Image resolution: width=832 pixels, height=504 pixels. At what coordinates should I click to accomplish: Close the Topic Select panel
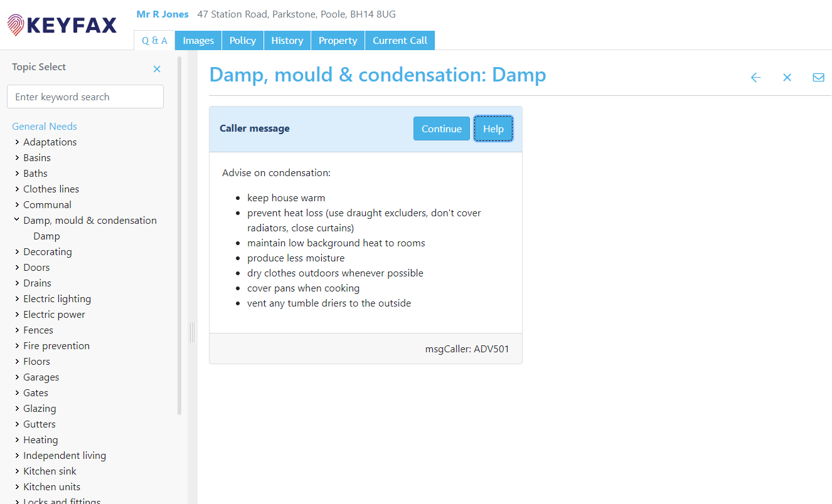tap(157, 69)
